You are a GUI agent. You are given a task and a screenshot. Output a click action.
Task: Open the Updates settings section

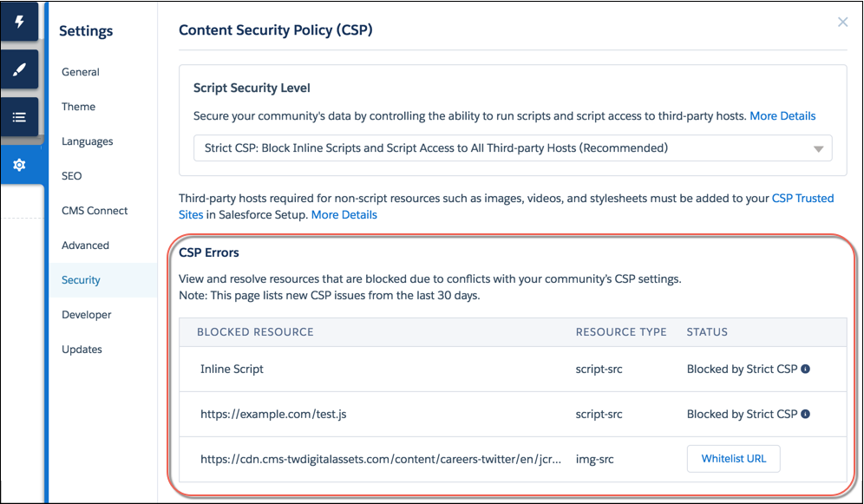point(82,349)
